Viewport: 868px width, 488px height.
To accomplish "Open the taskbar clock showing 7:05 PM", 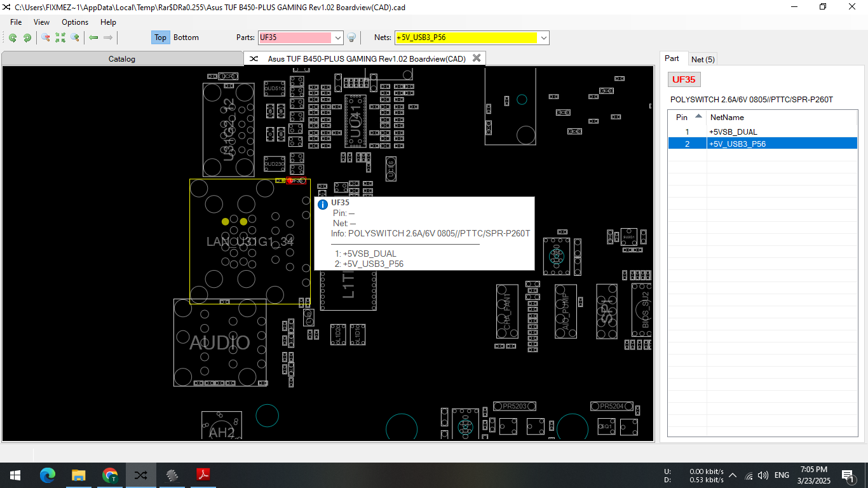I will (x=814, y=475).
